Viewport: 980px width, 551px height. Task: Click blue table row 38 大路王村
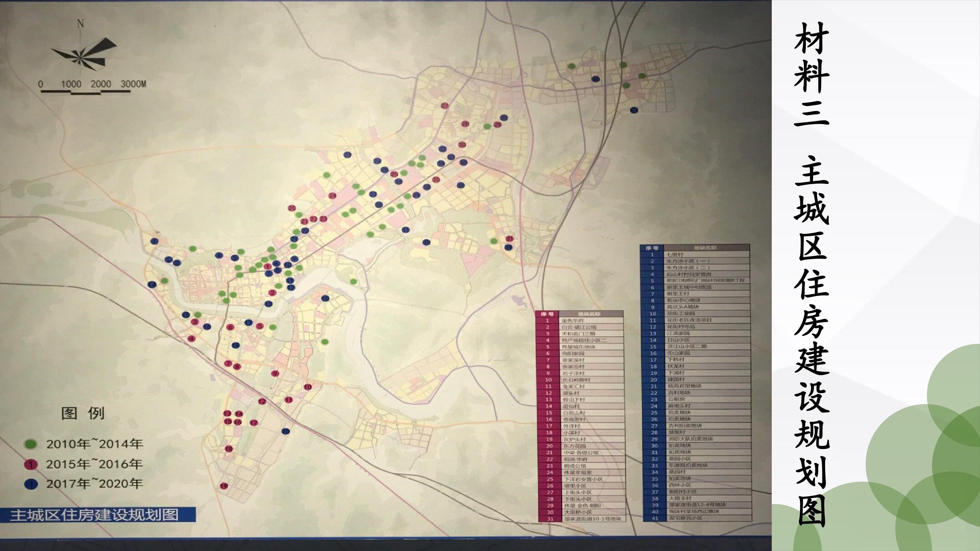pyautogui.click(x=697, y=498)
